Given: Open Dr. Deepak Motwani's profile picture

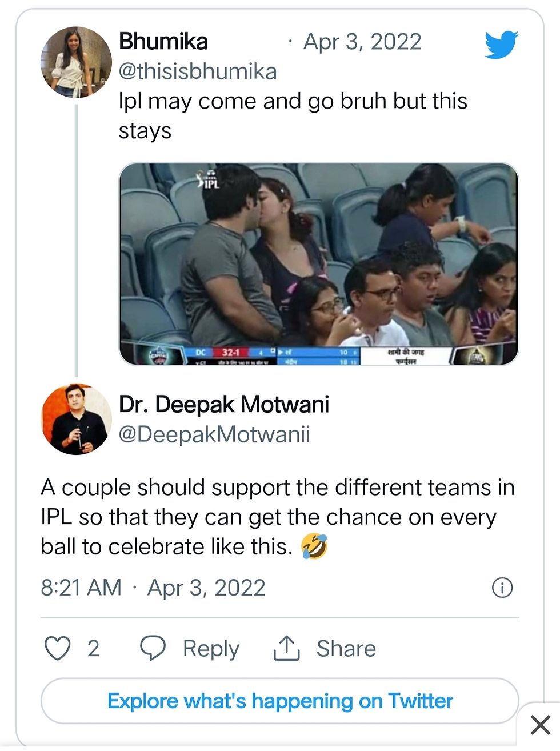Looking at the screenshot, I should 76,419.
